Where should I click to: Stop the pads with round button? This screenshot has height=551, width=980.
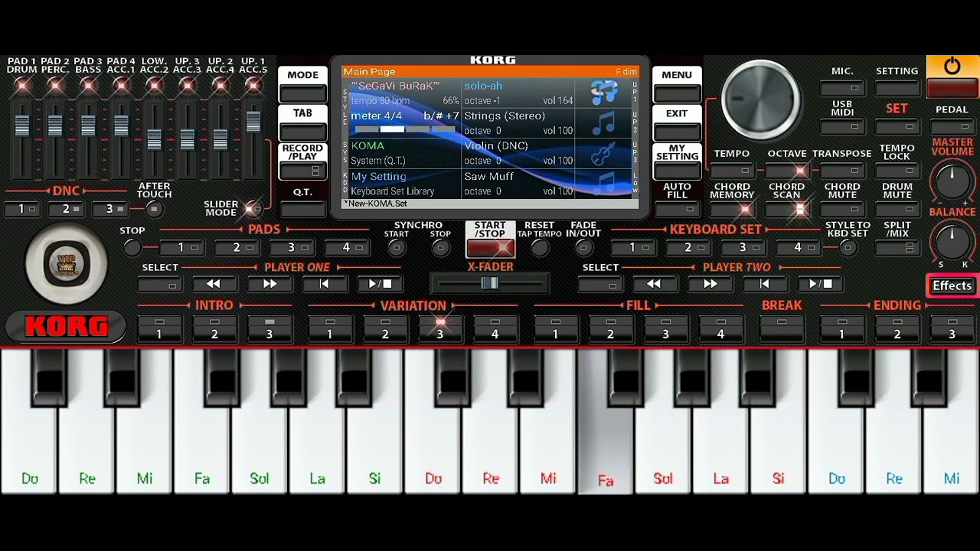[x=132, y=247]
